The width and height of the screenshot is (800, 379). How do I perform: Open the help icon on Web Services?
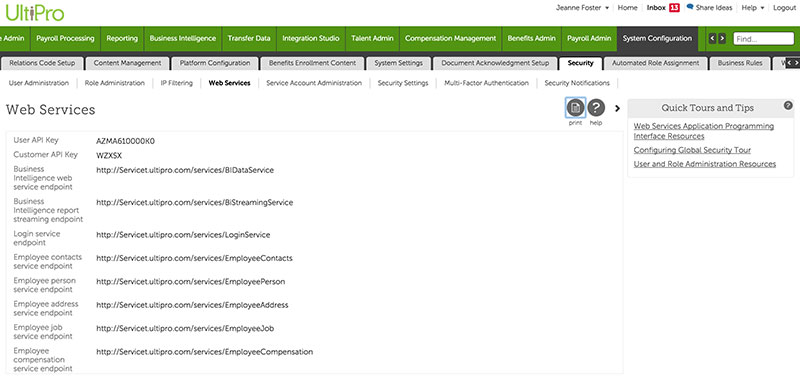tap(596, 108)
